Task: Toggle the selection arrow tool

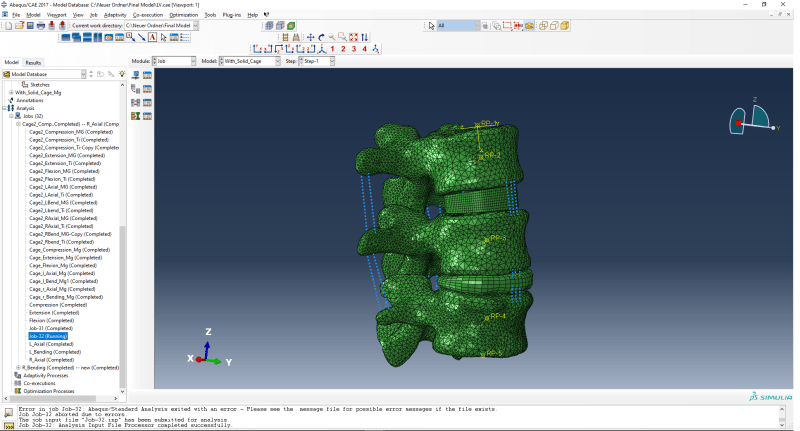Action: [x=431, y=26]
